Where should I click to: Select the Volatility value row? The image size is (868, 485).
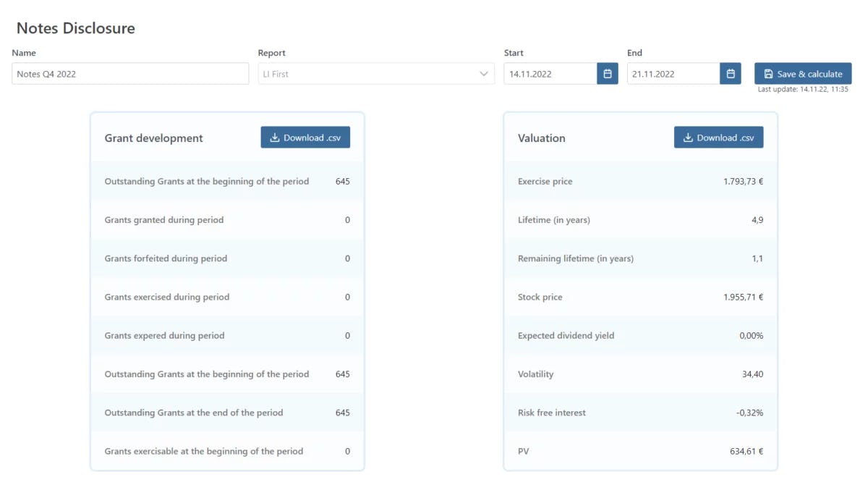(639, 374)
